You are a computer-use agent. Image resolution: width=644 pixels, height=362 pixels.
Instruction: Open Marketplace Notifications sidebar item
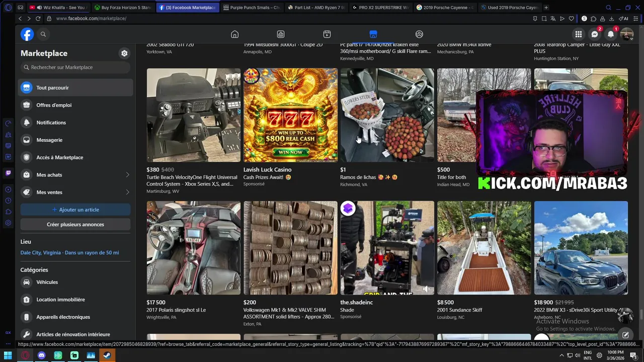tap(75, 123)
